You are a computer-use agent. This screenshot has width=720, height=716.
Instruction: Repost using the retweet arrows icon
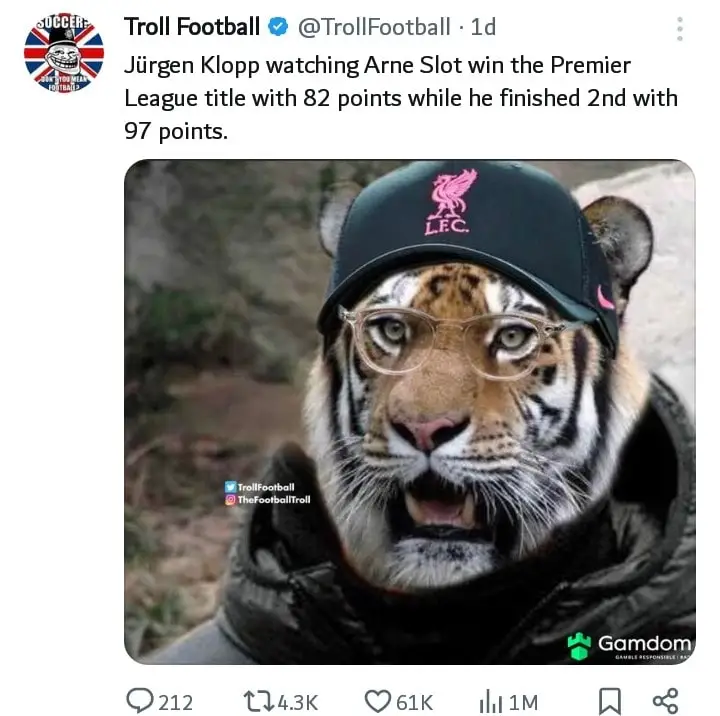258,701
